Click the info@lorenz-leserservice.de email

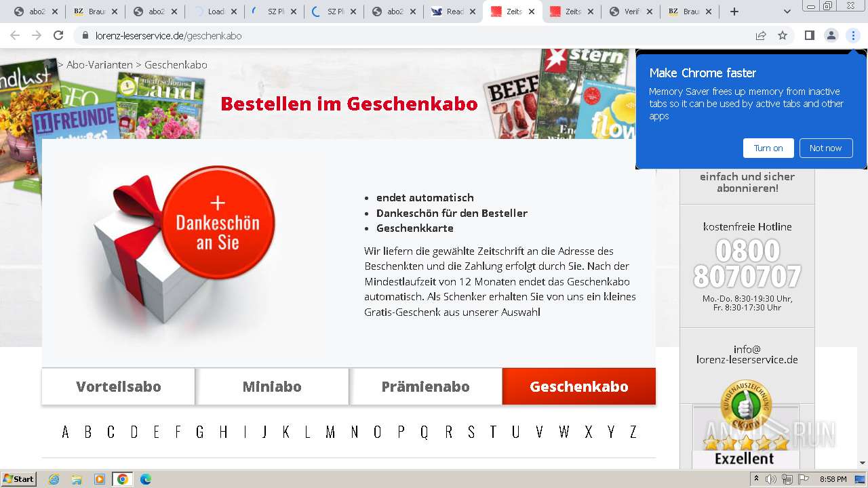coord(747,354)
